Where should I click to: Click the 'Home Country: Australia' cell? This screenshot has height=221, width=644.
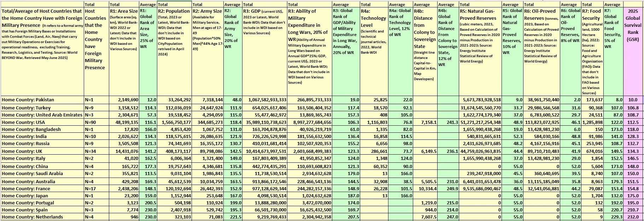tap(42, 181)
